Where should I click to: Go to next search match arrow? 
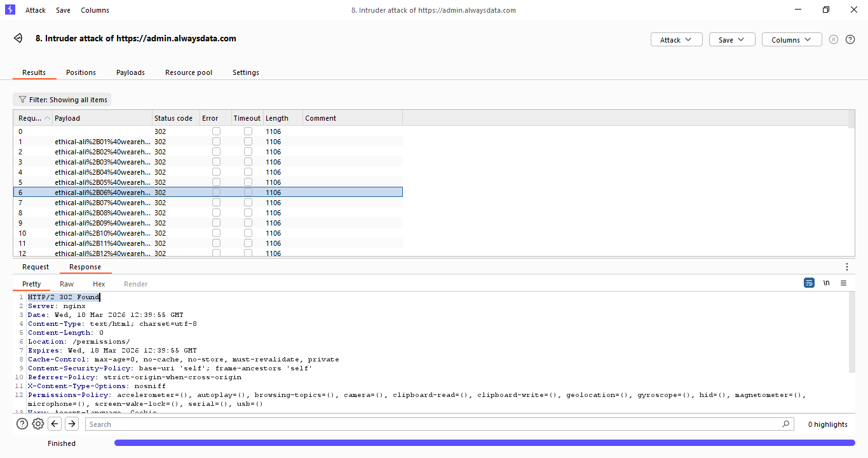72,424
